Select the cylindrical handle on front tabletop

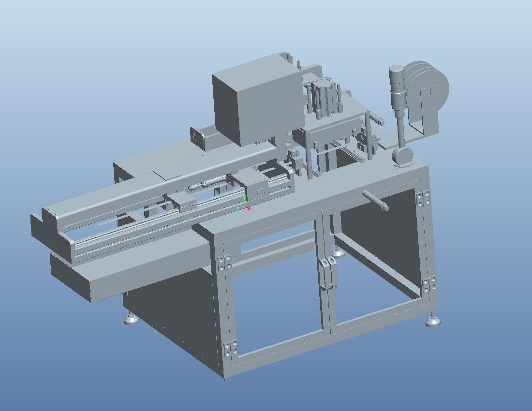click(375, 200)
